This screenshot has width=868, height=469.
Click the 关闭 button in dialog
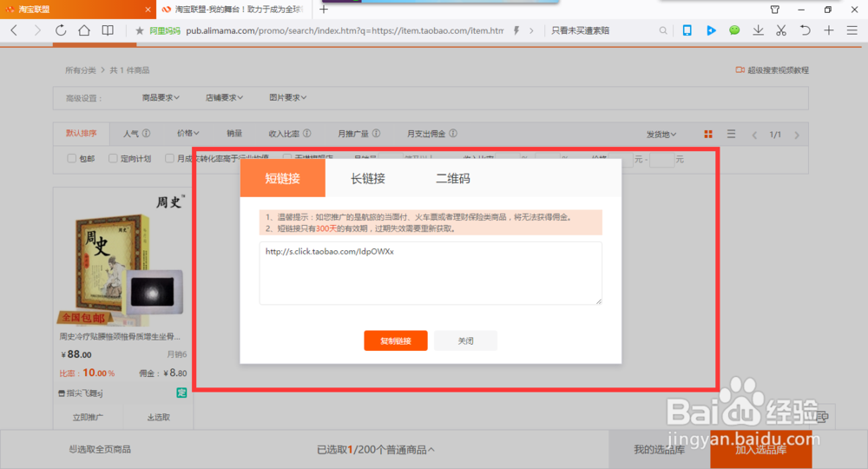pyautogui.click(x=465, y=340)
